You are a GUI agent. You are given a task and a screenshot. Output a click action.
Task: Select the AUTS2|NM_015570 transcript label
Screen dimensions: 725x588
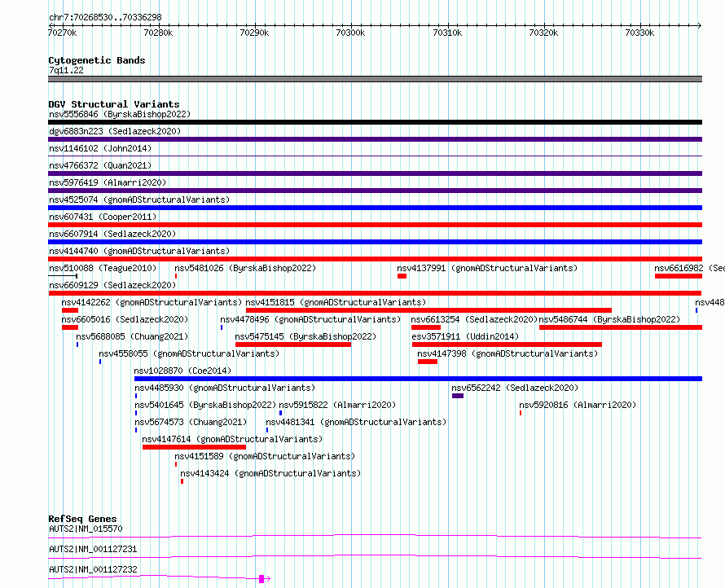point(86,529)
